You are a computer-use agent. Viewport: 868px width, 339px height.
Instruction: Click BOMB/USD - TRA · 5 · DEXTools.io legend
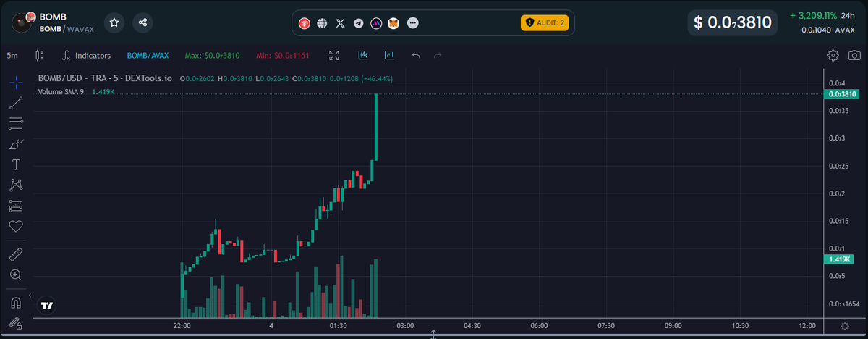(x=105, y=78)
